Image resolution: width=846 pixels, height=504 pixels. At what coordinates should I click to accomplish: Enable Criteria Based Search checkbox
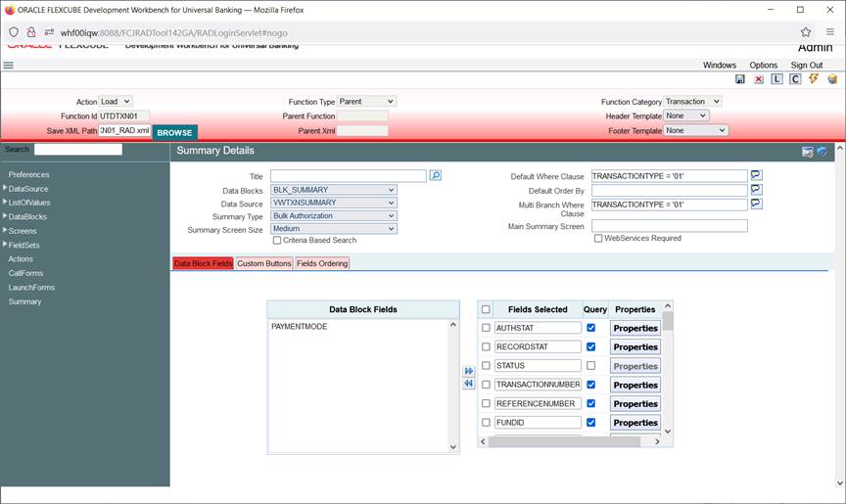(277, 241)
